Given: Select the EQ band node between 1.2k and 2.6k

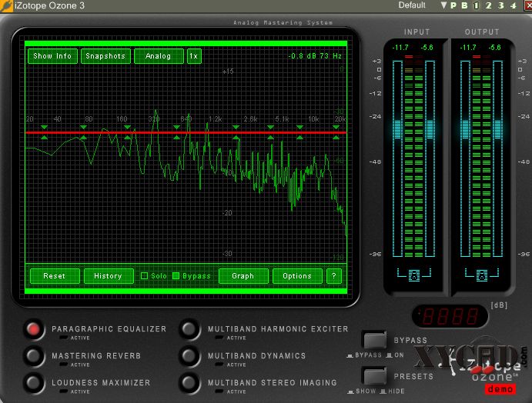Looking at the screenshot, I should 236,132.
